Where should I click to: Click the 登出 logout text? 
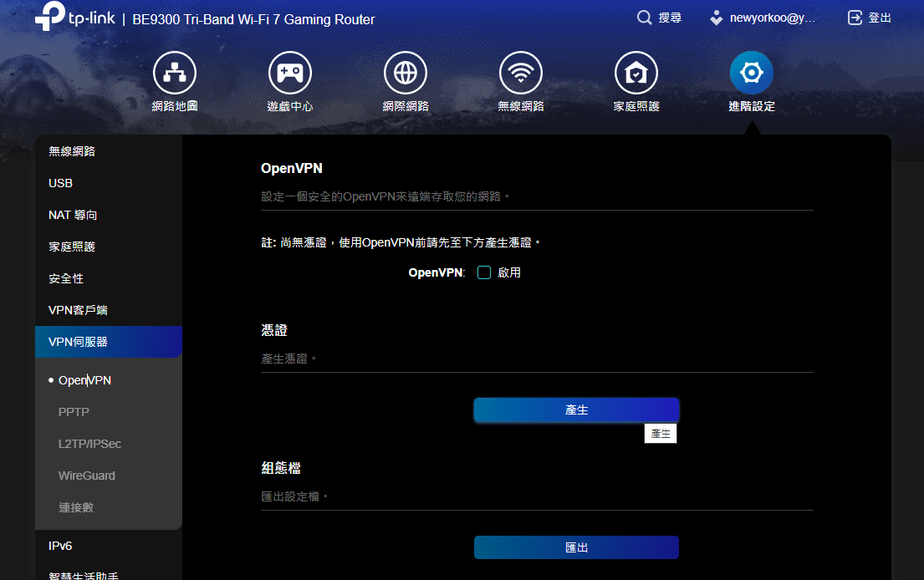coord(880,18)
